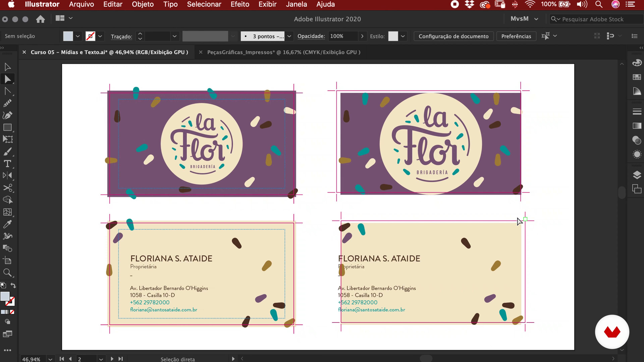Toggle the drawing mode button
644x362 pixels.
coord(8,322)
